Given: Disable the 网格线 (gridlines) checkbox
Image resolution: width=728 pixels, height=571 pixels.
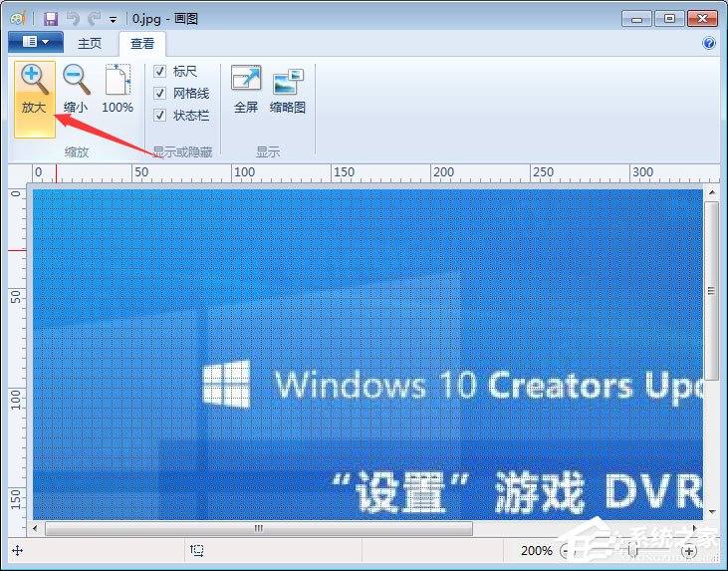Looking at the screenshot, I should [x=159, y=93].
